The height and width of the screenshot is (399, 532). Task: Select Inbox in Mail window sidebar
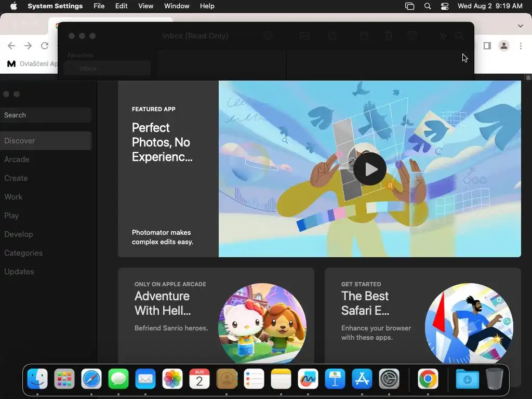(107, 68)
